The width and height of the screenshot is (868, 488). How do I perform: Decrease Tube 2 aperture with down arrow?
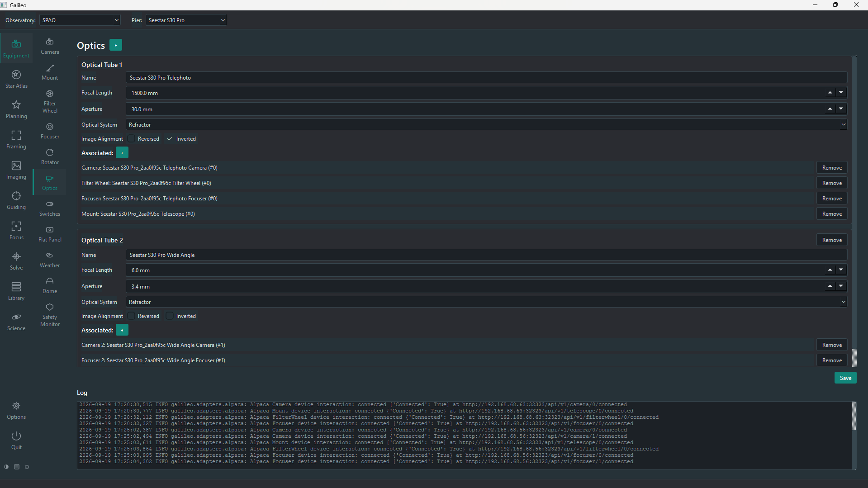[x=841, y=286]
